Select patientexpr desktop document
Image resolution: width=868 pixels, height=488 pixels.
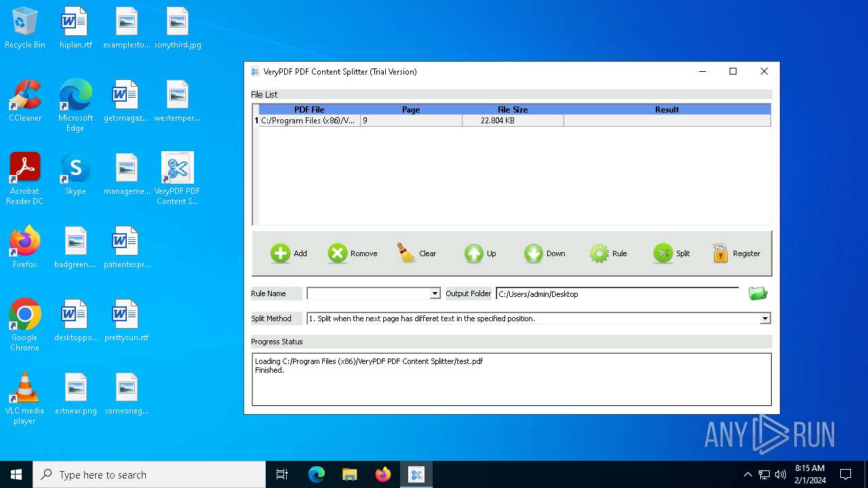126,248
